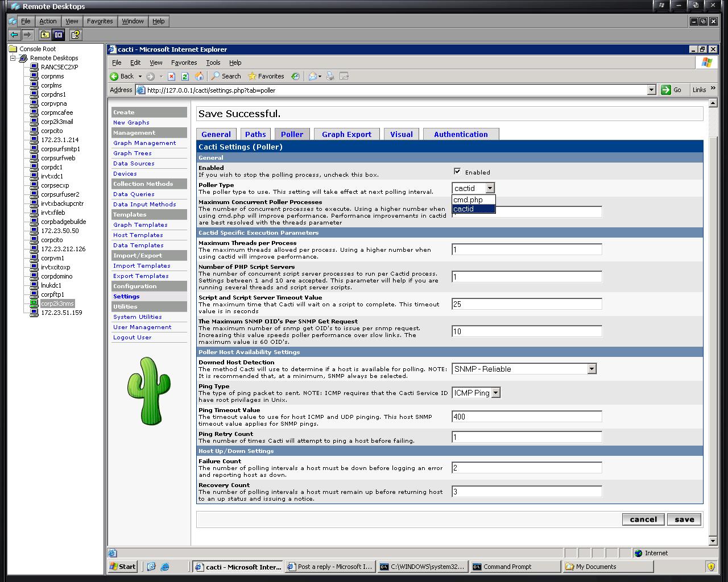The width and height of the screenshot is (728, 582).
Task: Collapse Remote Desktops tree node
Action: 13,58
